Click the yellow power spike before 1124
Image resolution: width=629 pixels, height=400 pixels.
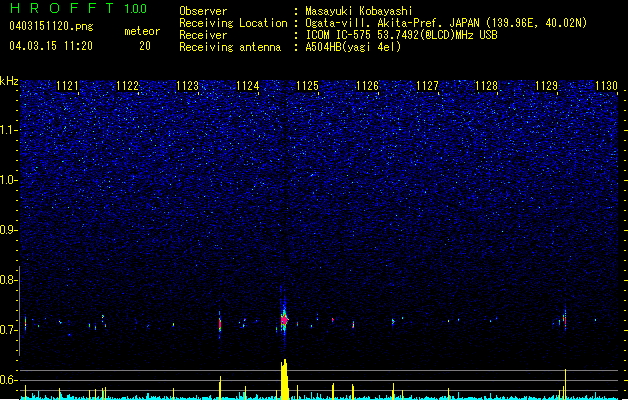coord(220,388)
